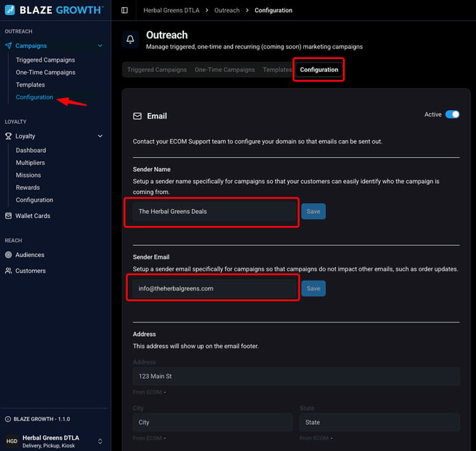Switch to Triggered Campaigns tab
This screenshot has width=476, height=451.
(157, 70)
